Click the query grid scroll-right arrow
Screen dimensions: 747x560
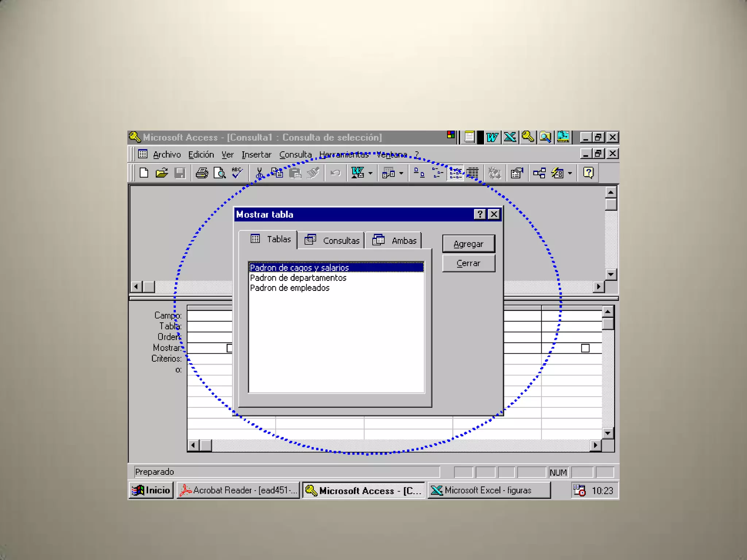596,445
